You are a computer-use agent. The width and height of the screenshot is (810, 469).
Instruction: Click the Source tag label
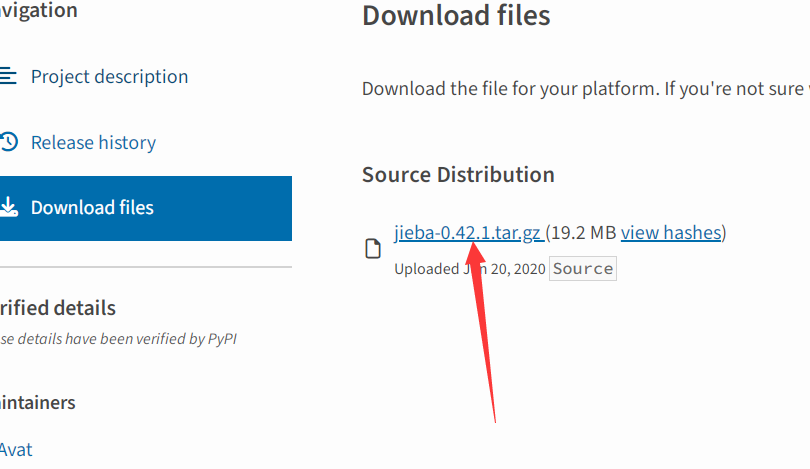point(583,269)
